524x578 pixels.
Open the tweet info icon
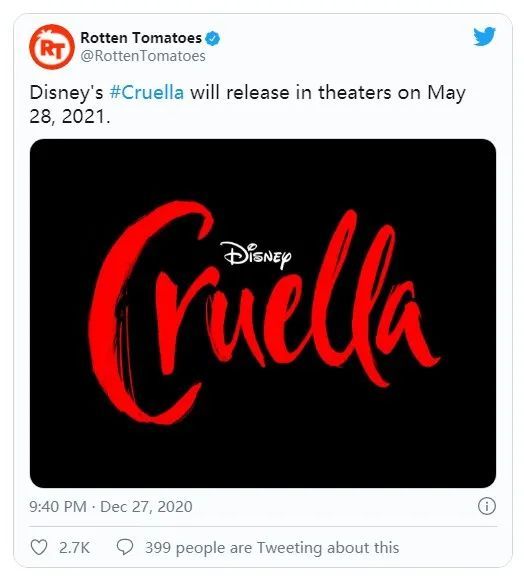[486, 506]
